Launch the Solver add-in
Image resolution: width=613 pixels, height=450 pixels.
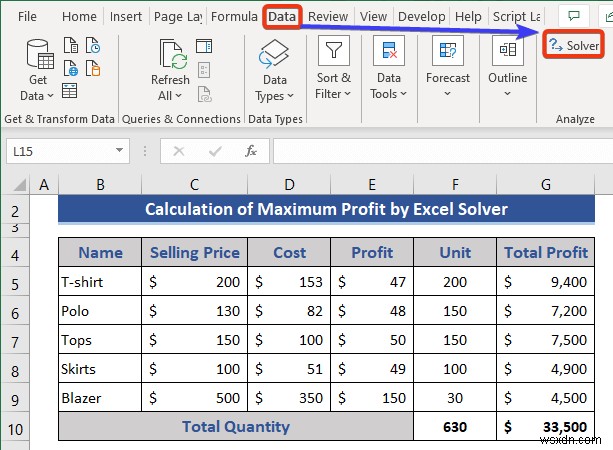click(x=574, y=45)
